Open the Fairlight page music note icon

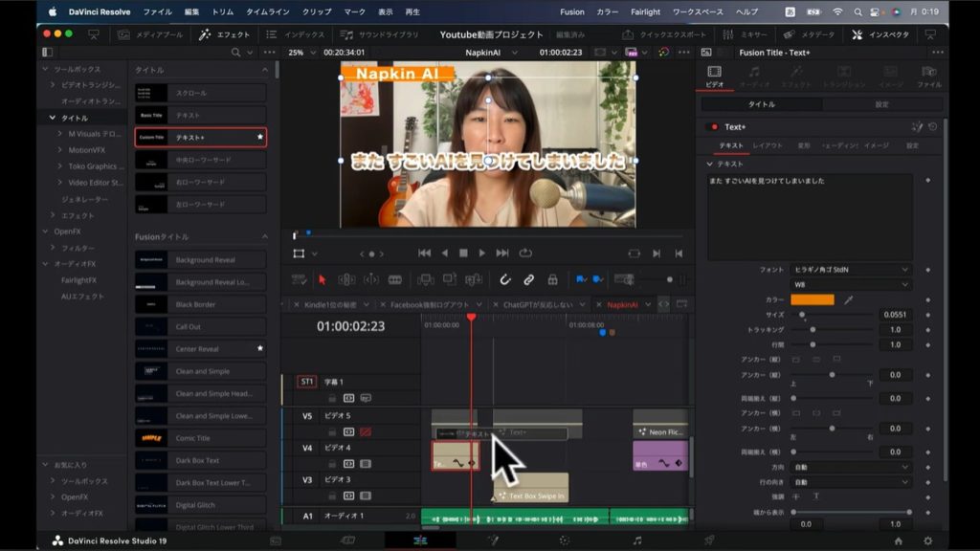[637, 540]
